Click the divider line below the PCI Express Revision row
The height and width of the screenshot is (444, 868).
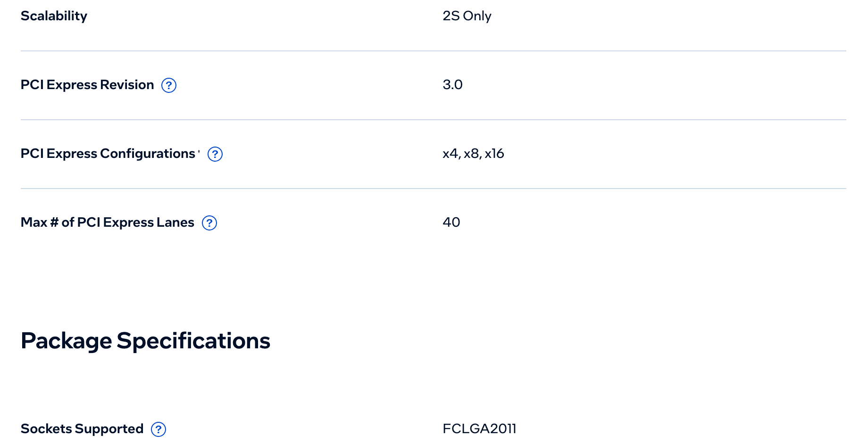click(434, 120)
